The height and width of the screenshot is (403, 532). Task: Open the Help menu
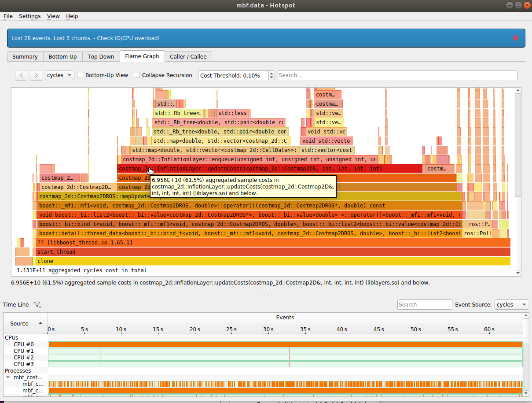pyautogui.click(x=72, y=16)
